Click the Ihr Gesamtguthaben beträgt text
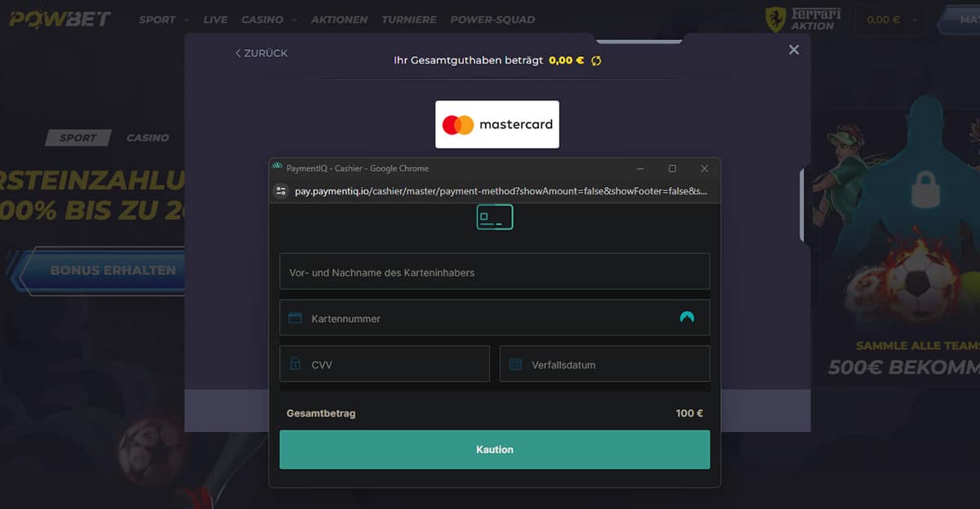980x509 pixels. coord(468,60)
